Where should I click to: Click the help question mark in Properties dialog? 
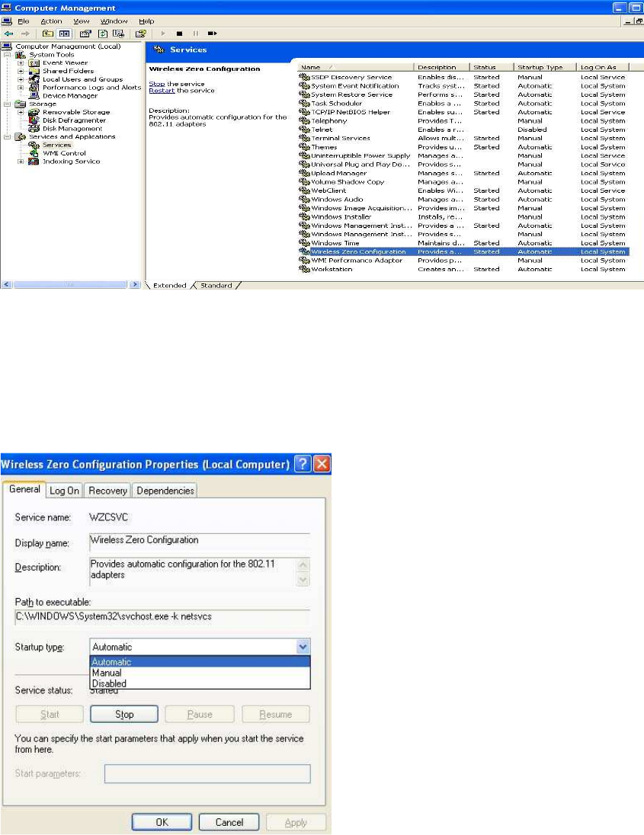tap(303, 464)
